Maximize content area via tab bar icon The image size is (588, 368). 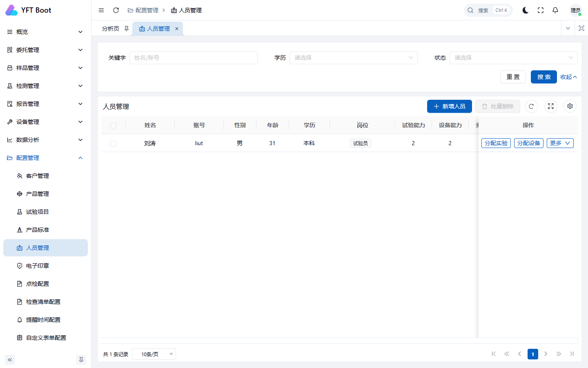click(581, 28)
